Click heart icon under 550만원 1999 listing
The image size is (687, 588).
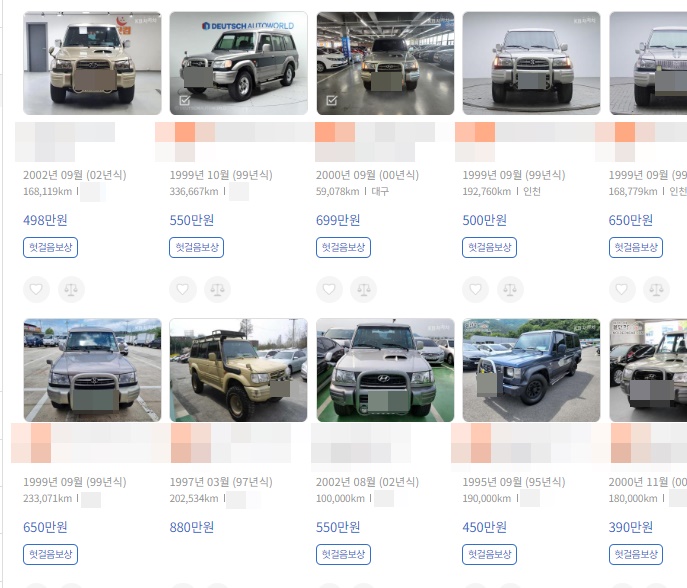tap(183, 289)
